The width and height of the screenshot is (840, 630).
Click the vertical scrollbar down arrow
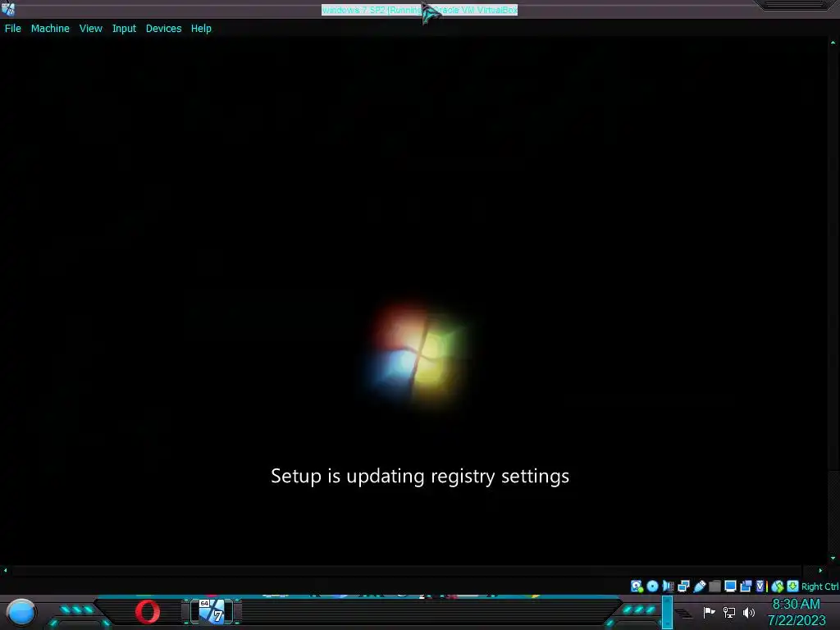(x=833, y=558)
